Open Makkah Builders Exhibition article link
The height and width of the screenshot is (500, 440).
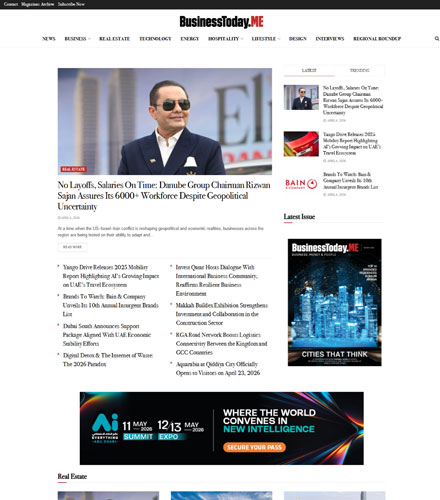[222, 314]
